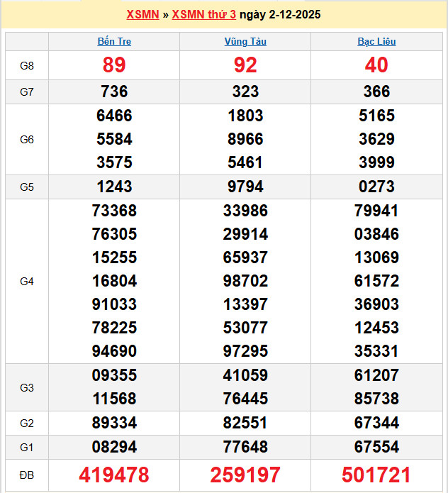Select the G2 number 82551

pyautogui.click(x=245, y=423)
